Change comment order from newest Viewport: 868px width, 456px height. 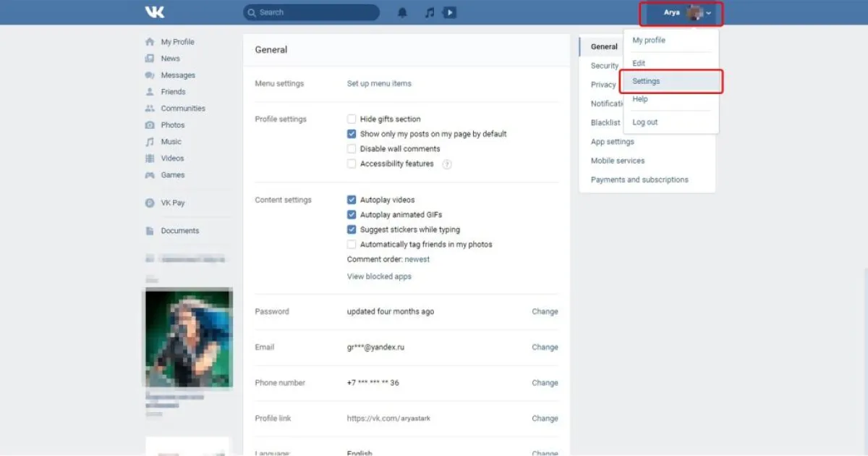click(x=417, y=259)
